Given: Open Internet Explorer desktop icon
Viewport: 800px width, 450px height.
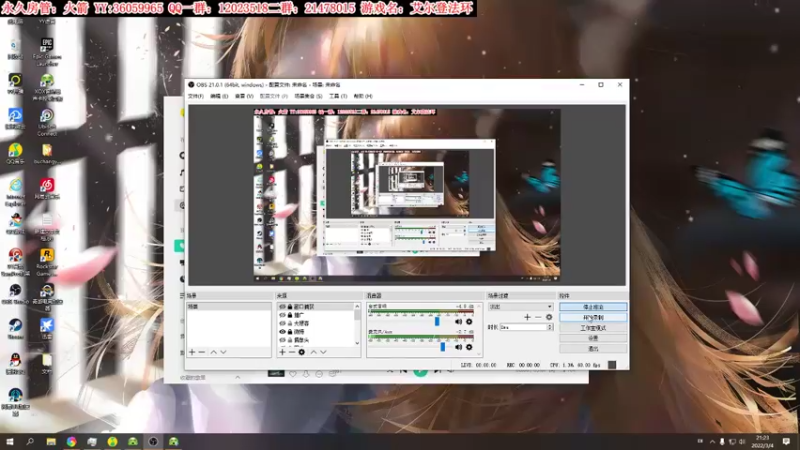Looking at the screenshot, I should pos(15,192).
